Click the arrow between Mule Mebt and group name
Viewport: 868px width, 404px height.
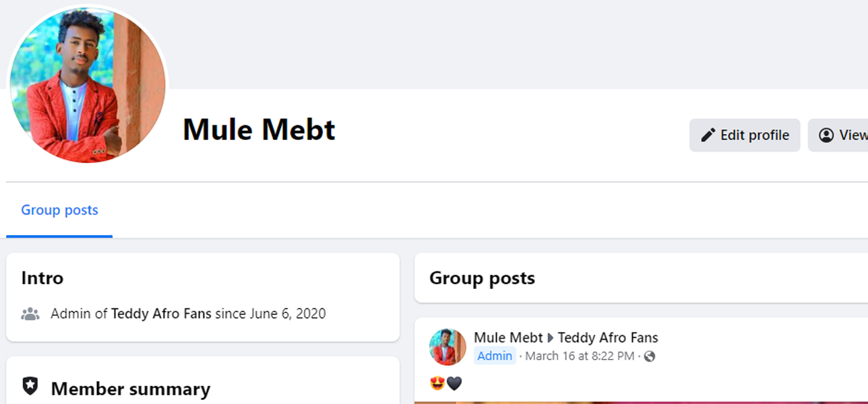pyautogui.click(x=551, y=338)
